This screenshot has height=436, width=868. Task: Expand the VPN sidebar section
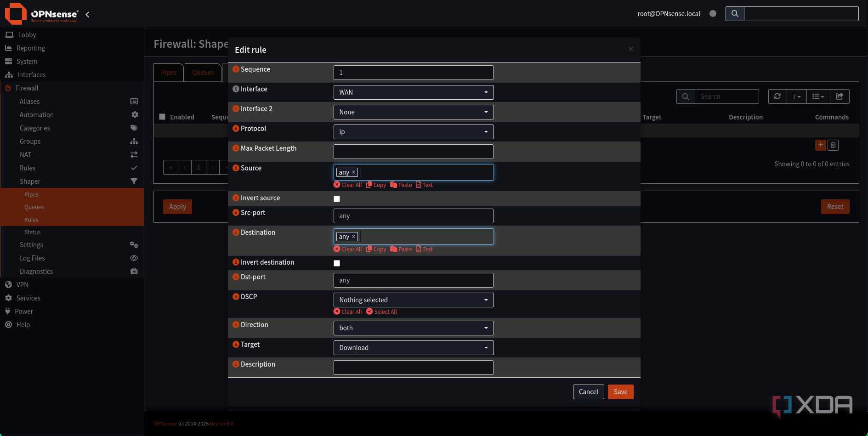22,285
